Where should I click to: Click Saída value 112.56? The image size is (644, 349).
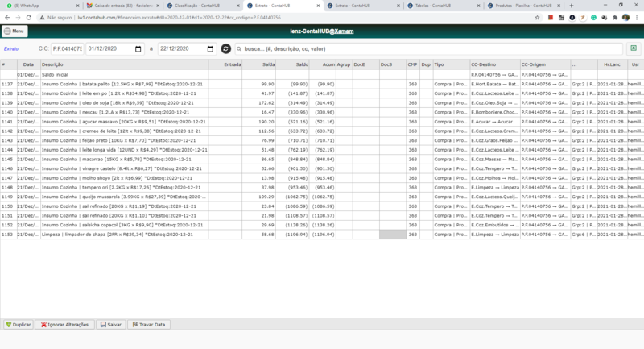pyautogui.click(x=266, y=131)
